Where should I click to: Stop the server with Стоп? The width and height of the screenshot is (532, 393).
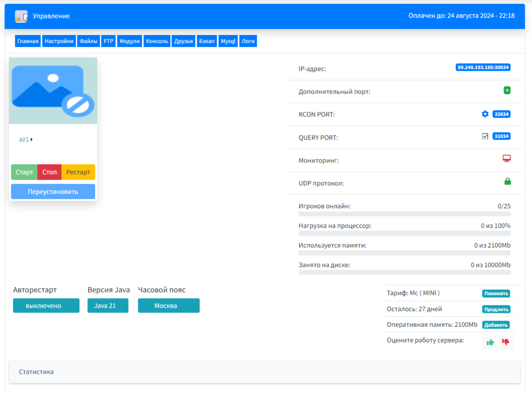50,172
